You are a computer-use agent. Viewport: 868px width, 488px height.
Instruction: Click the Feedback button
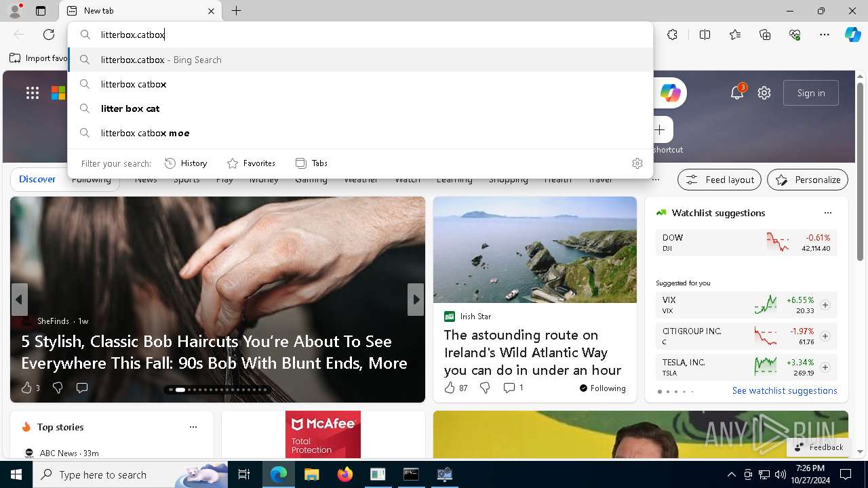818,447
